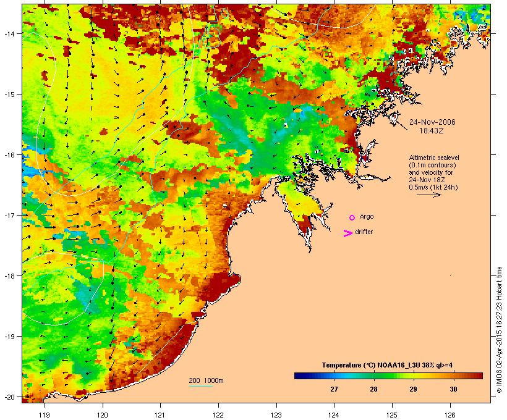Screen dimensions: 507x420
Task: Click the longitude axis label 126
Action: pyautogui.click(x=450, y=415)
